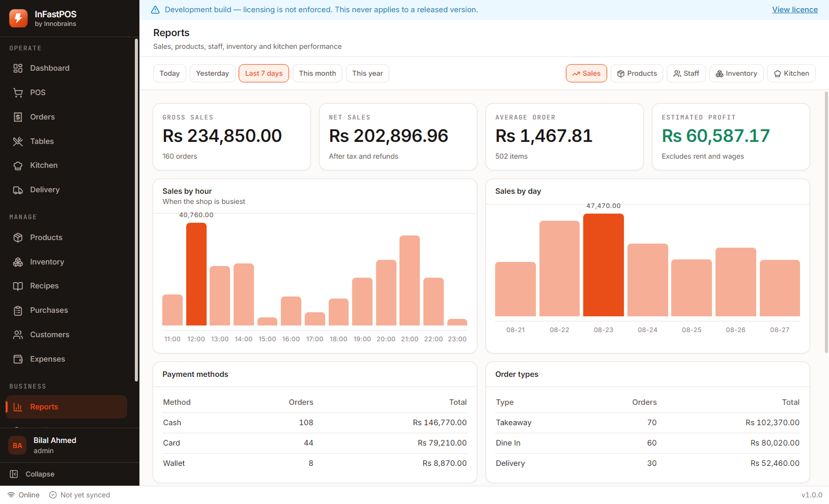Screen dimensions: 829x504
Task: Click the Purchases clipboard icon in sidebar
Action: click(x=18, y=310)
